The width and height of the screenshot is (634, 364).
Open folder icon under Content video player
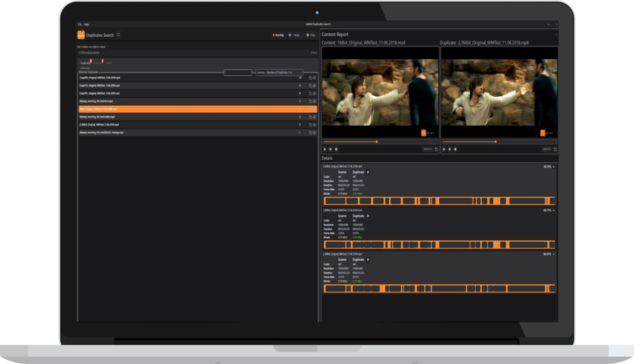[436, 149]
